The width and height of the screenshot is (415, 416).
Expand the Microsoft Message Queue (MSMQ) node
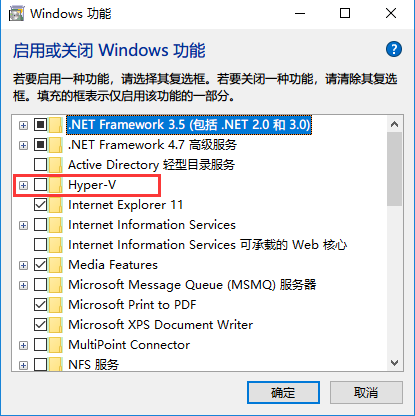point(23,285)
